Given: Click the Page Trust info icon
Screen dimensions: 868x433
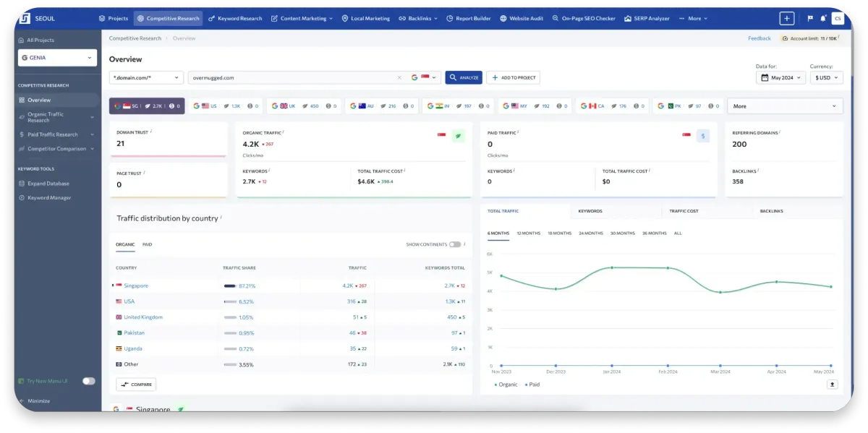Looking at the screenshot, I should [144, 173].
